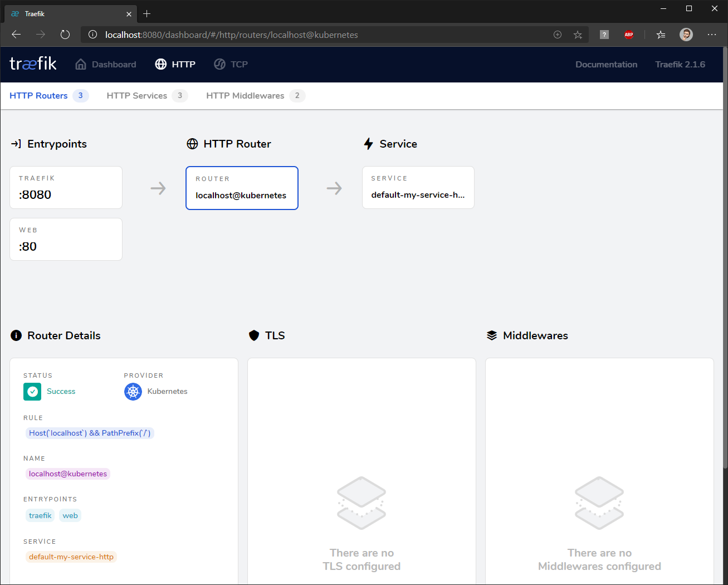Click the Entrypoints arrow icon
728x585 pixels.
point(16,144)
